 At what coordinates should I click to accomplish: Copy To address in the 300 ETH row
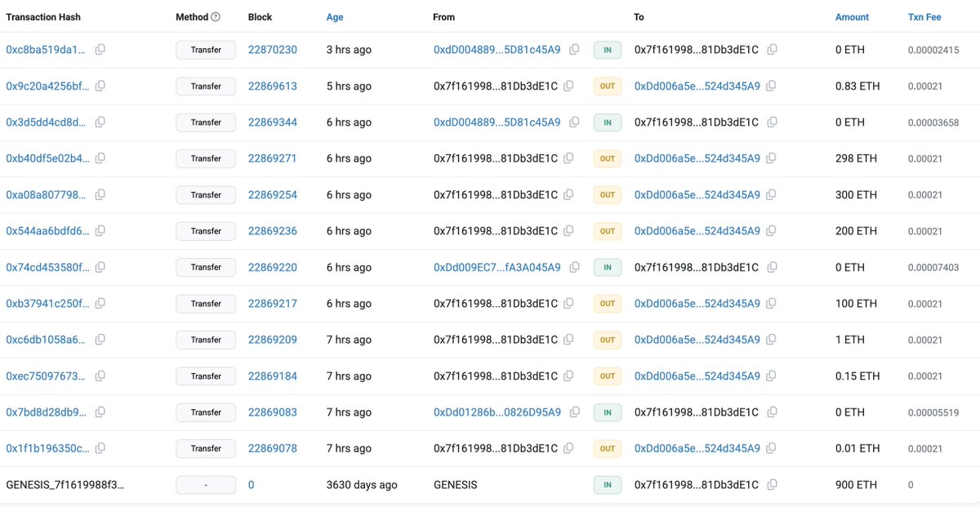point(772,195)
